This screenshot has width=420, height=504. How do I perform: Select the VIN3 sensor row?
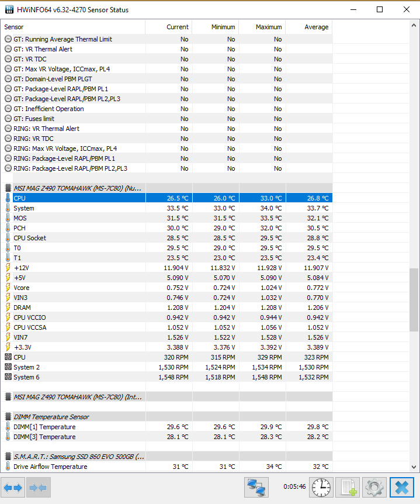click(x=166, y=298)
